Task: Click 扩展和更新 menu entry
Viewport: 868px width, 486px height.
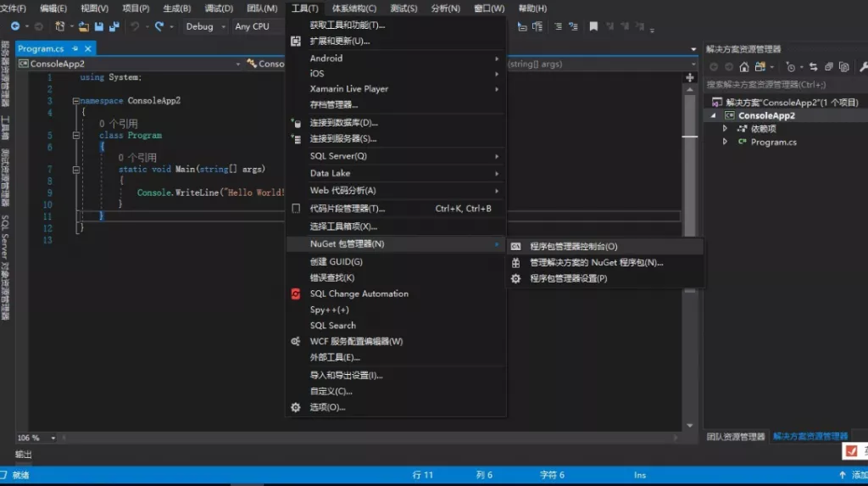Action: [396, 41]
